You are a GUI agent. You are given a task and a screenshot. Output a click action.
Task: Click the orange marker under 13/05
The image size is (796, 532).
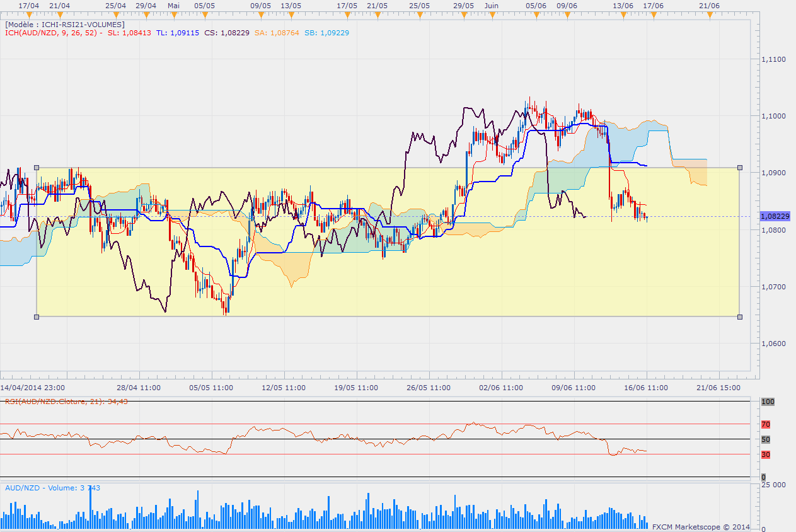click(290, 14)
